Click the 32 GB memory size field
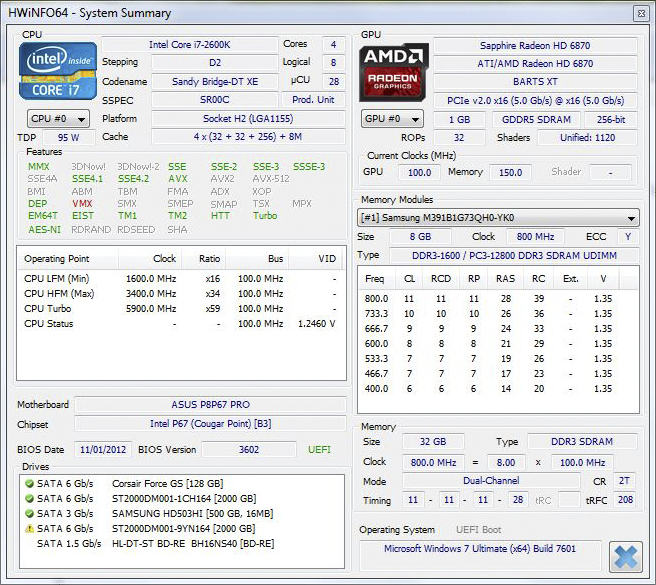 point(433,442)
